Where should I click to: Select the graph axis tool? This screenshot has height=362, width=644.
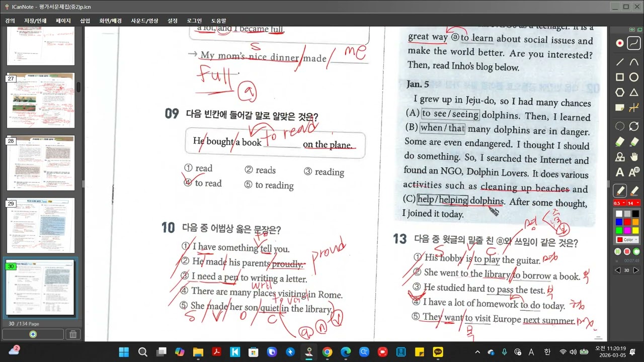pyautogui.click(x=634, y=108)
